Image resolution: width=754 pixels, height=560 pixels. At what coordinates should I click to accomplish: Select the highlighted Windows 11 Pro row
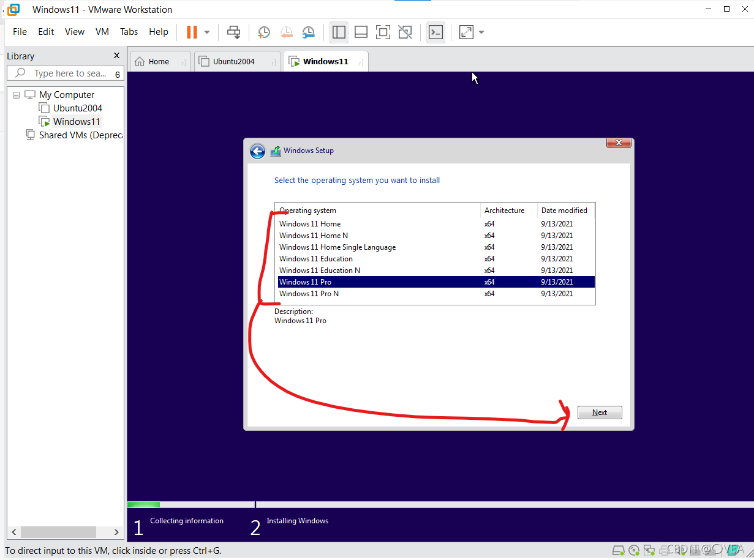(x=436, y=282)
